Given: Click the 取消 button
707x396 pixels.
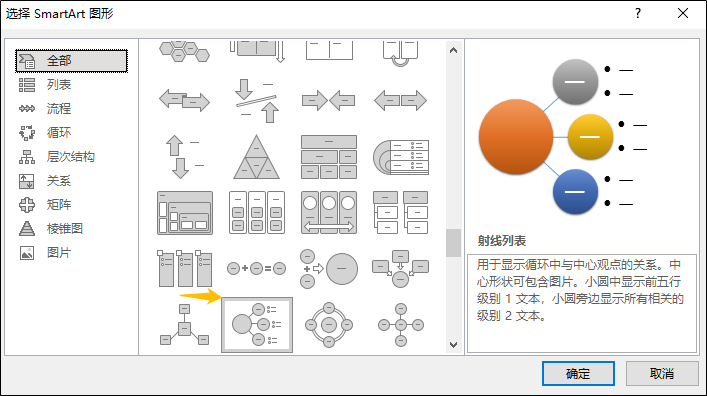Looking at the screenshot, I should coord(662,373).
